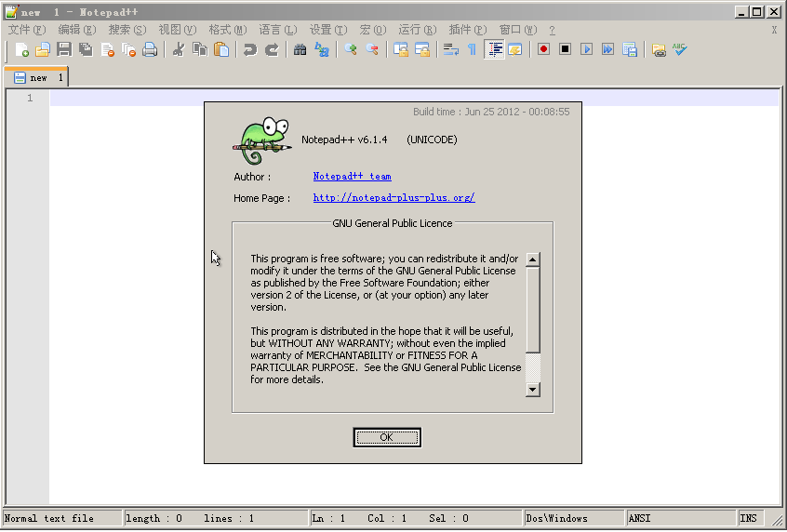
Task: Toggle synchronize horizontal scrolling icon
Action: click(422, 49)
